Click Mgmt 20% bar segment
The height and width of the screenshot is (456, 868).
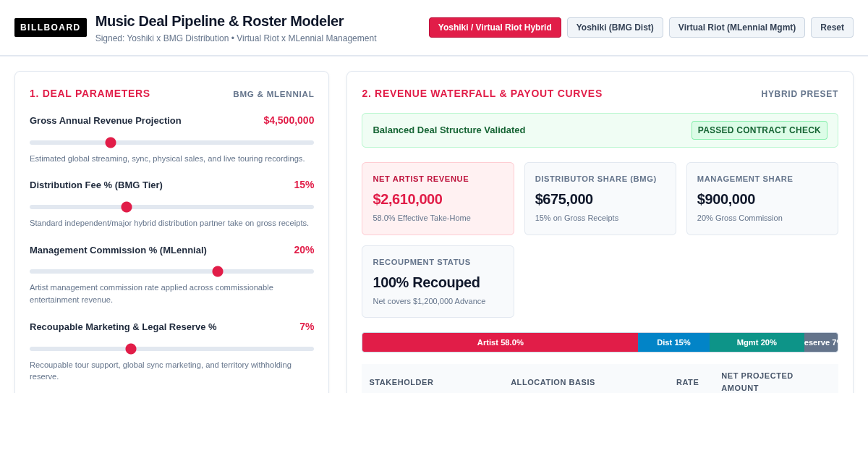pos(757,342)
